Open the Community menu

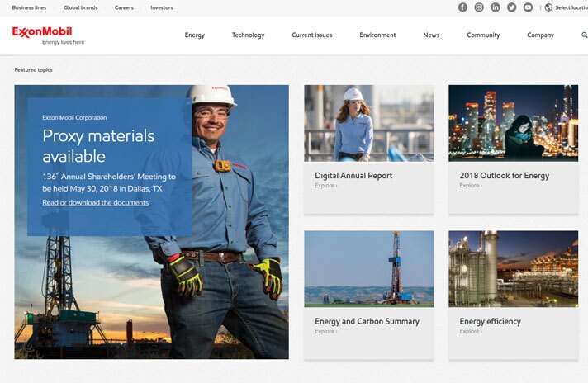(x=483, y=35)
